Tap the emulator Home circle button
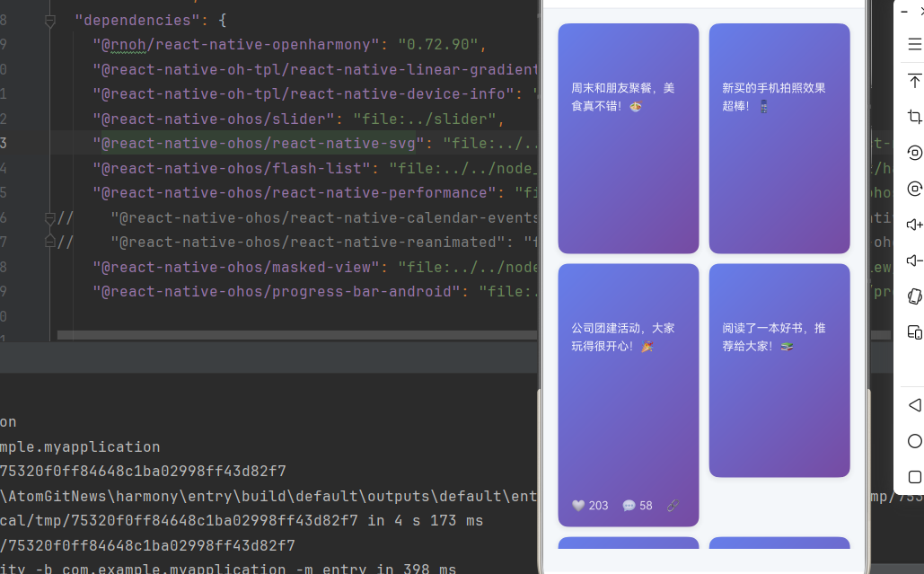The height and width of the screenshot is (574, 924). (914, 441)
